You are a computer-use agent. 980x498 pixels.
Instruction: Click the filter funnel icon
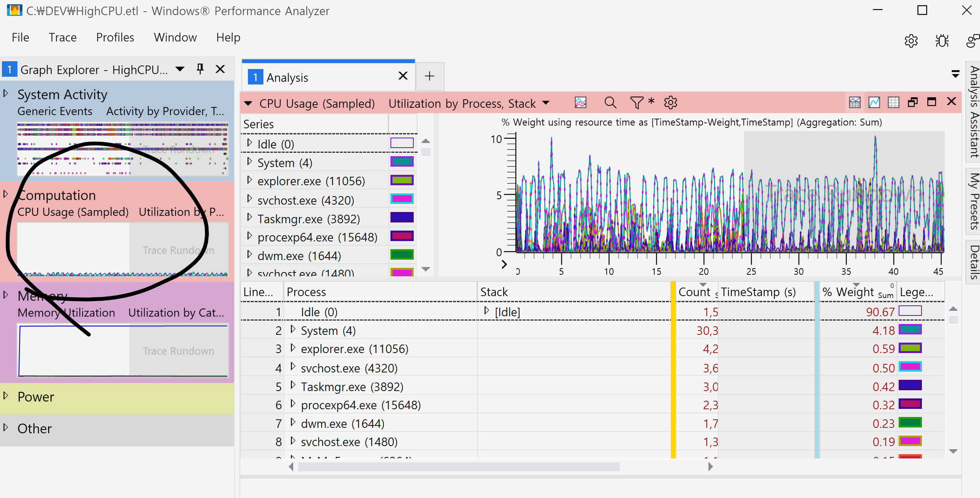[x=636, y=103]
